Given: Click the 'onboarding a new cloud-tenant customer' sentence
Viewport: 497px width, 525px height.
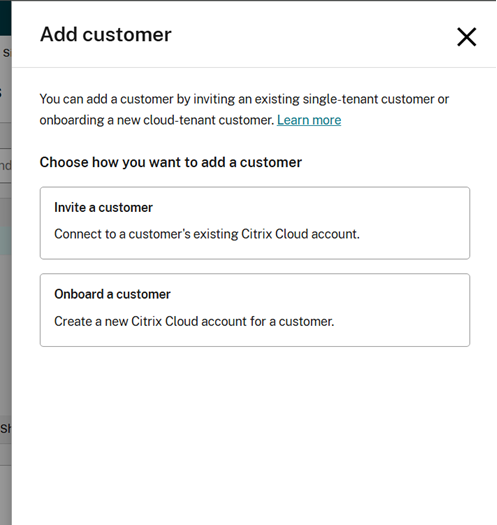Looking at the screenshot, I should 157,120.
